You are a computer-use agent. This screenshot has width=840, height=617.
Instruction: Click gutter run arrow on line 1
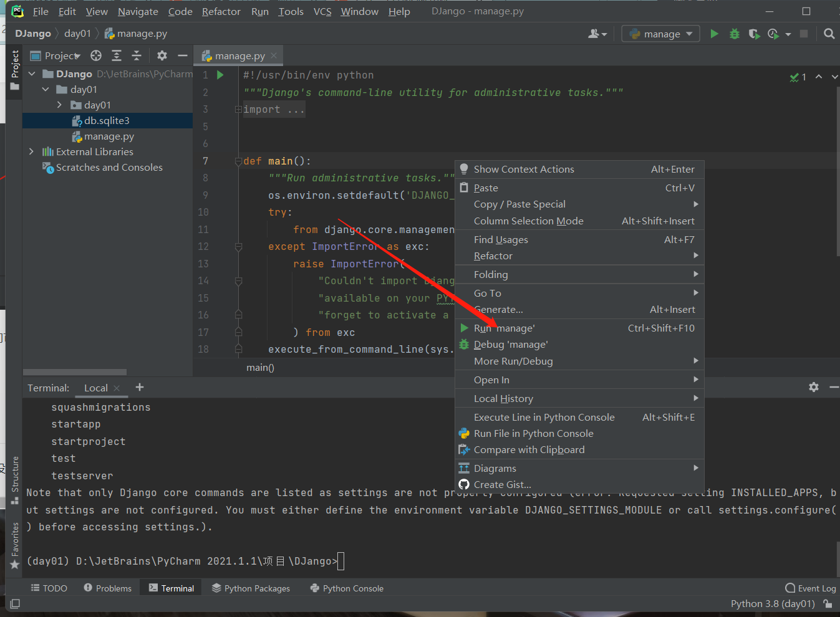[220, 75]
